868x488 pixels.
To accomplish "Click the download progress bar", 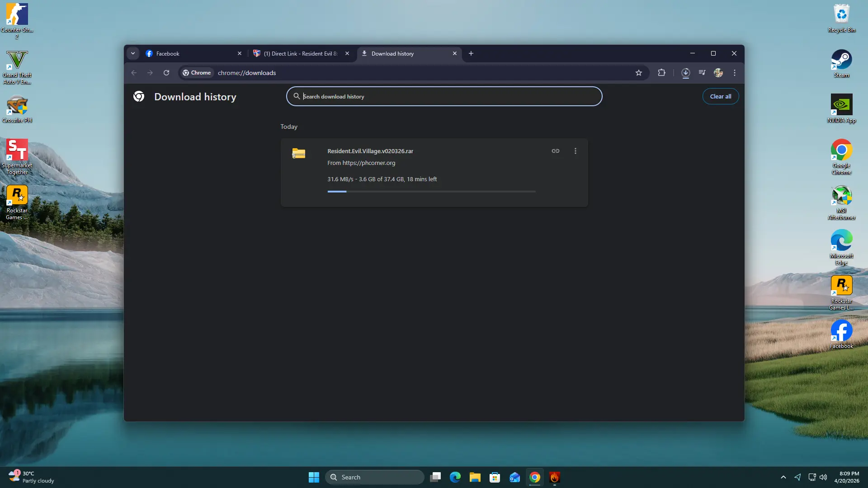I will click(x=431, y=192).
